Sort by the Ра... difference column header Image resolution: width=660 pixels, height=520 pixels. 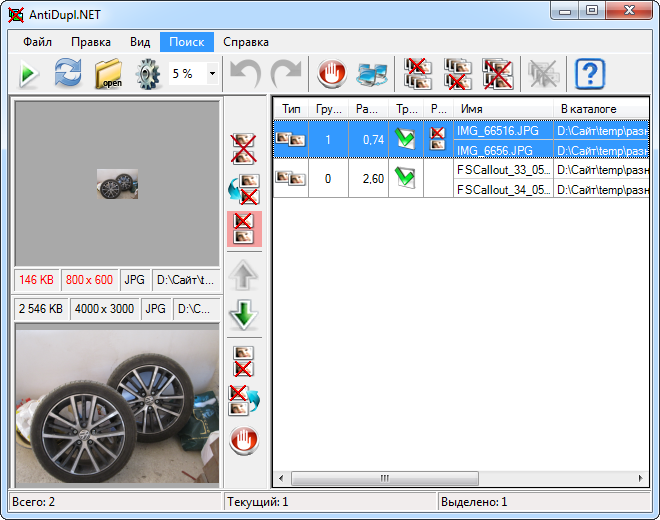pos(369,109)
